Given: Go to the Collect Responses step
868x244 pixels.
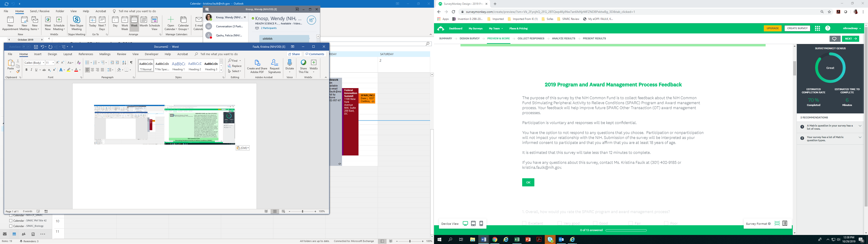Looking at the screenshot, I should click(x=531, y=38).
